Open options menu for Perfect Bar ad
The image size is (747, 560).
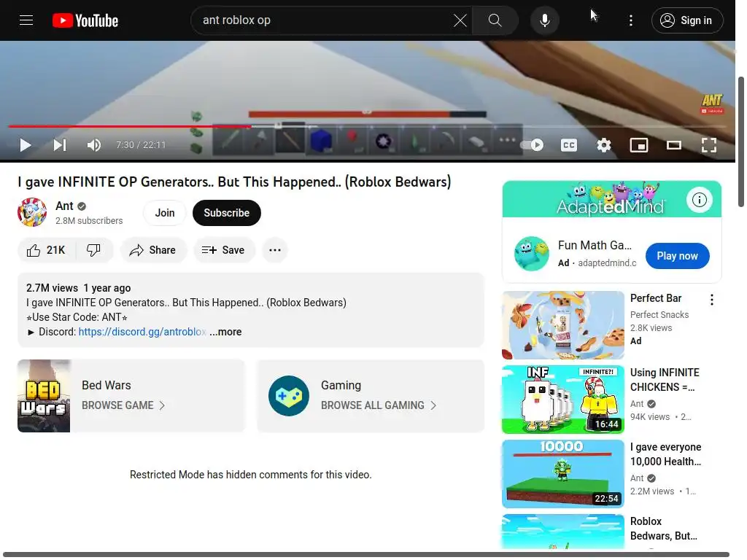(x=712, y=300)
